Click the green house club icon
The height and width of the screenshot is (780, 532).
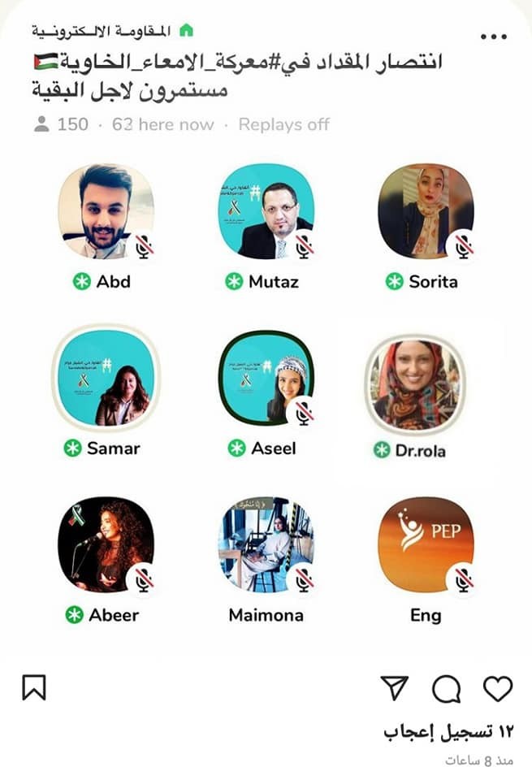[x=186, y=31]
